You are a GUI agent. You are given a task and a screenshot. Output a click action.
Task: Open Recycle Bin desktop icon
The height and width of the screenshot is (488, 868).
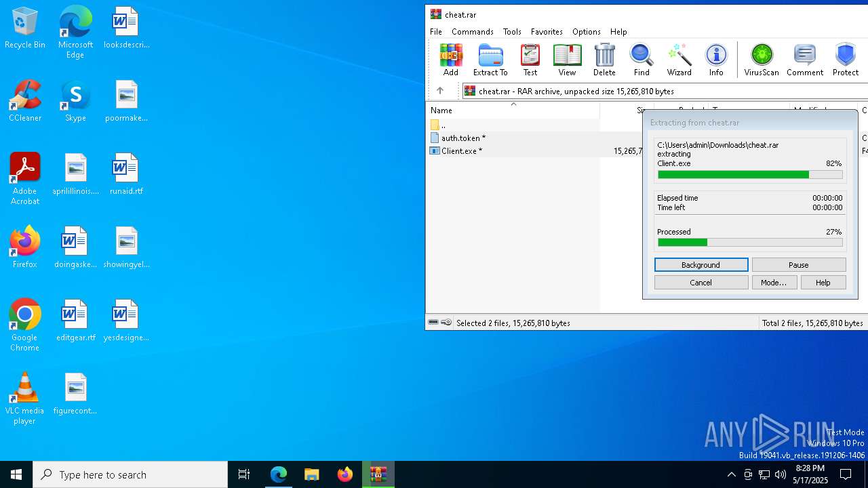pyautogui.click(x=25, y=28)
